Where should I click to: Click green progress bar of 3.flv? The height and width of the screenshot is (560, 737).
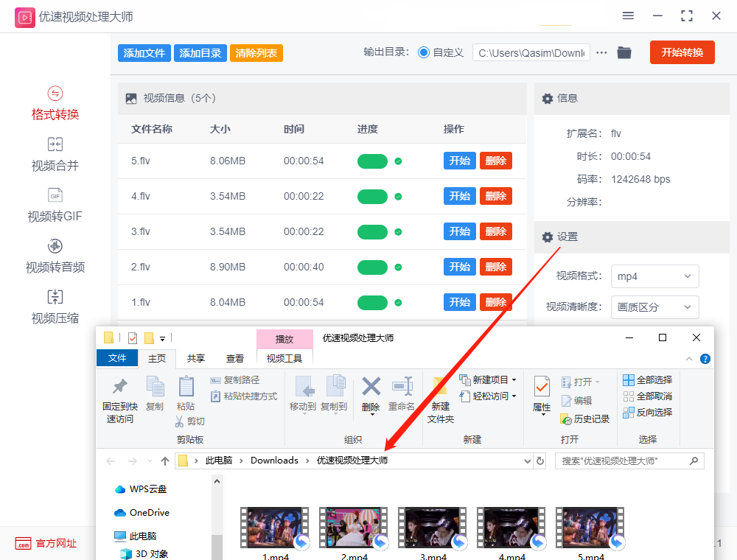(372, 231)
